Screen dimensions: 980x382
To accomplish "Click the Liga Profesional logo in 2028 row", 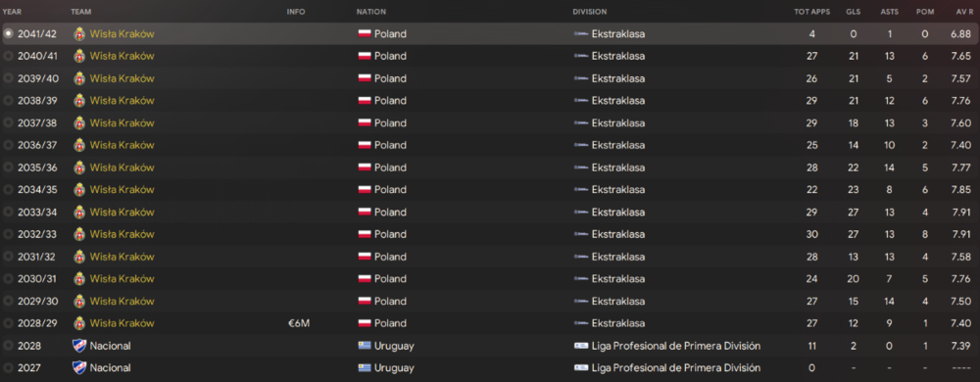I will [580, 346].
